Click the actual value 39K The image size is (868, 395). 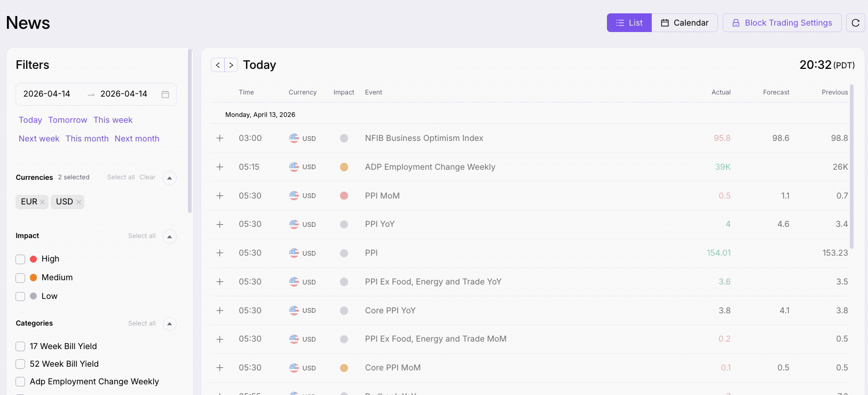pos(723,167)
